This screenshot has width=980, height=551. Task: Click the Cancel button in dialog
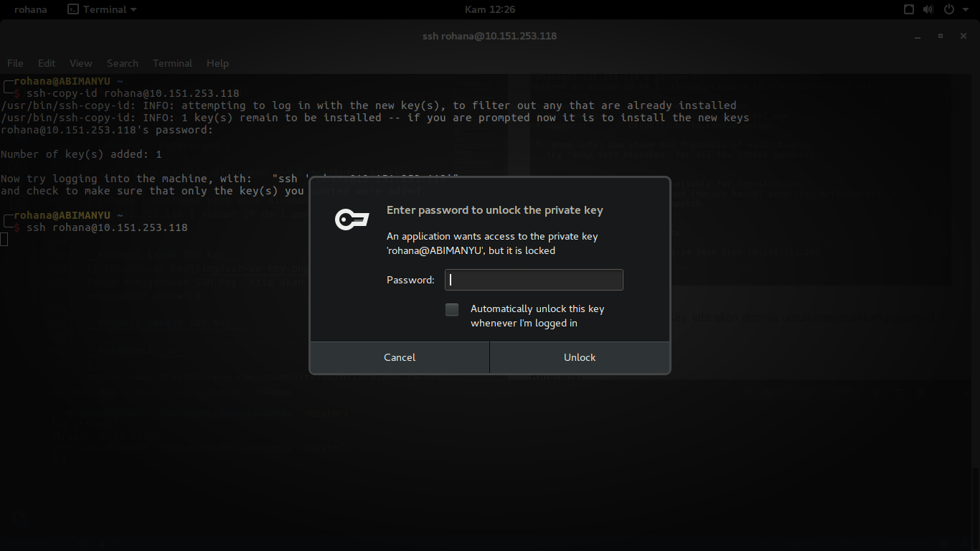[400, 357]
